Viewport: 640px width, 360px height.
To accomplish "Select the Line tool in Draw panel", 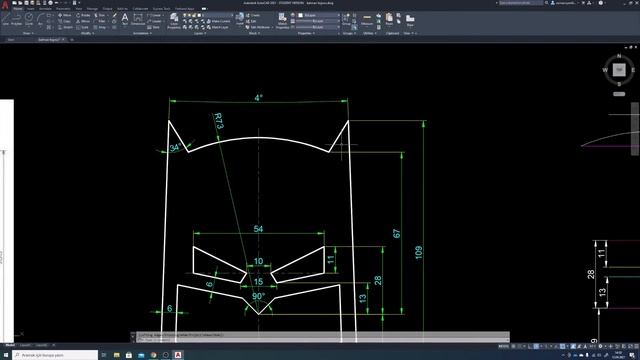I will [x=6, y=19].
